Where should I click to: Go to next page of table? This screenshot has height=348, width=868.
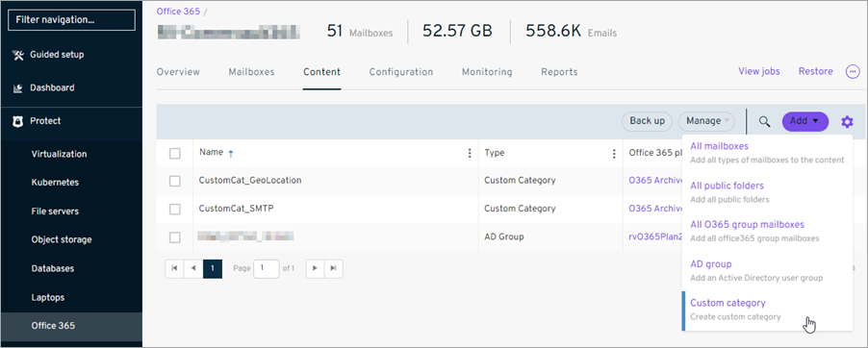tap(315, 268)
